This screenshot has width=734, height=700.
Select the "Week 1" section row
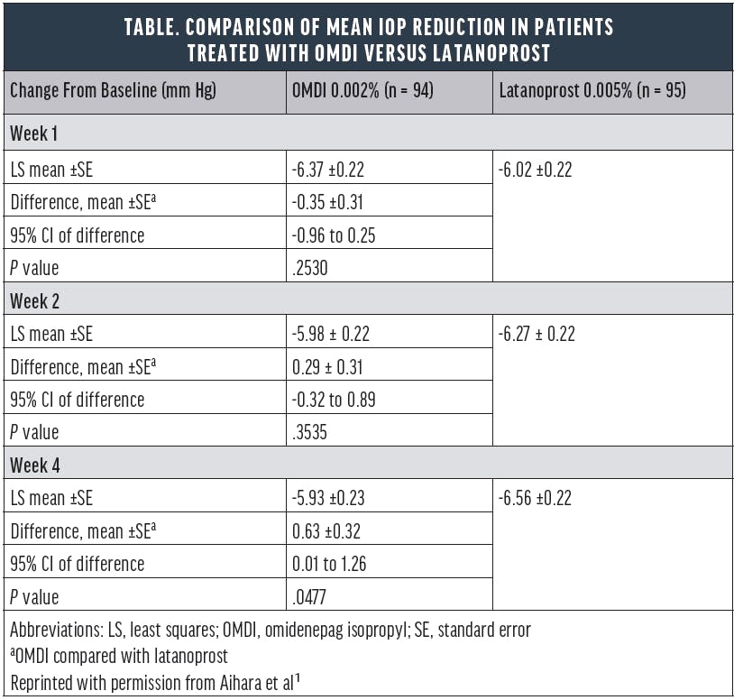[x=36, y=134]
